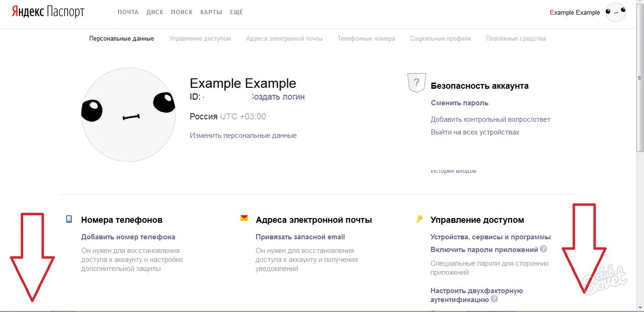Switch to Телефонные номера tab

366,39
